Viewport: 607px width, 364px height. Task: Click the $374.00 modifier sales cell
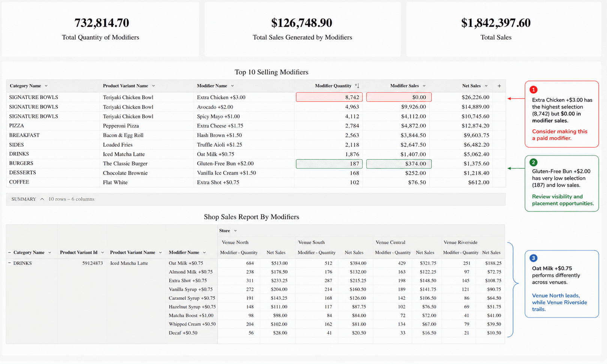tap(399, 164)
